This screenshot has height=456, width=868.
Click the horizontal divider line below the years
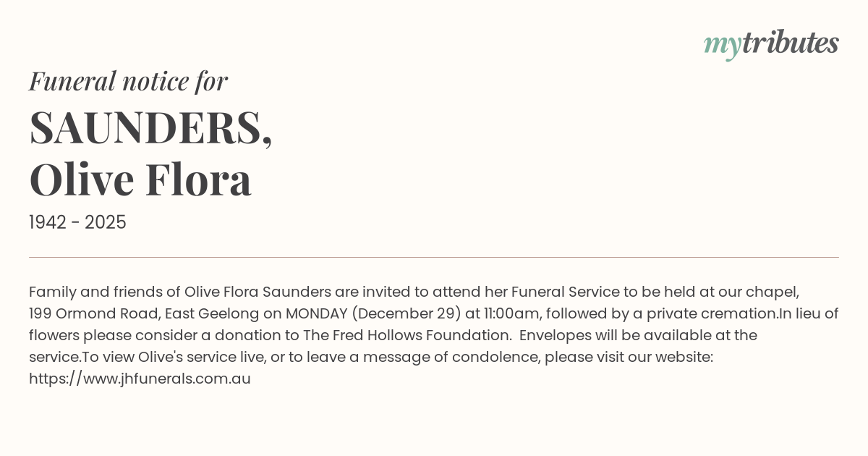coord(434,257)
